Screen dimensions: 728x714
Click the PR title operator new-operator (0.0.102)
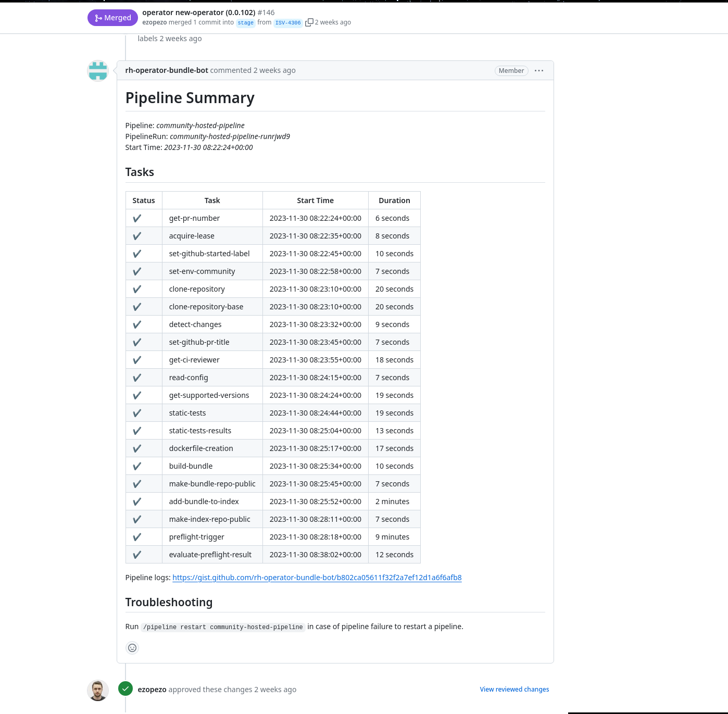coord(199,12)
